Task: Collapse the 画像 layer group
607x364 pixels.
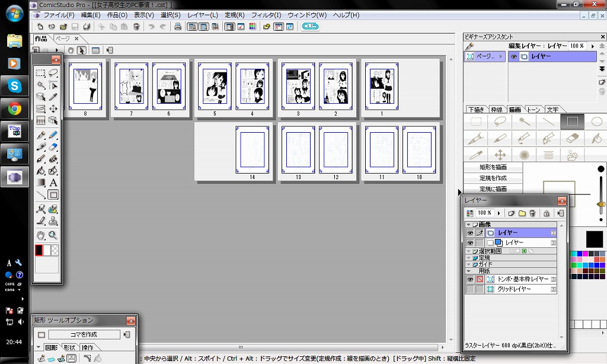Action: [468, 225]
